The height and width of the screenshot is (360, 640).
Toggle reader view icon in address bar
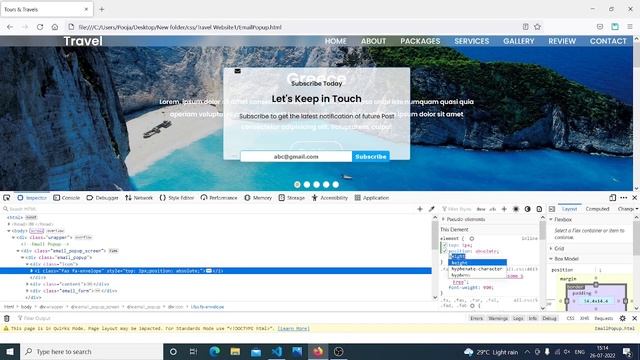(525, 27)
